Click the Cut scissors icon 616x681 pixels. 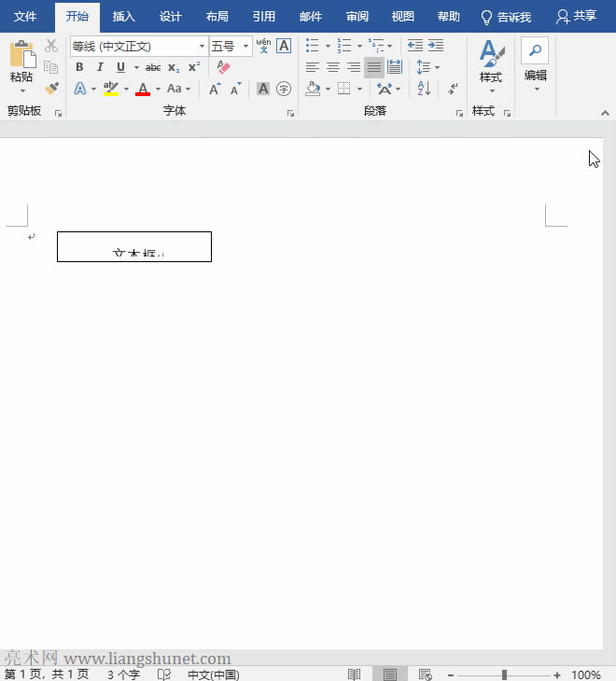coord(51,46)
